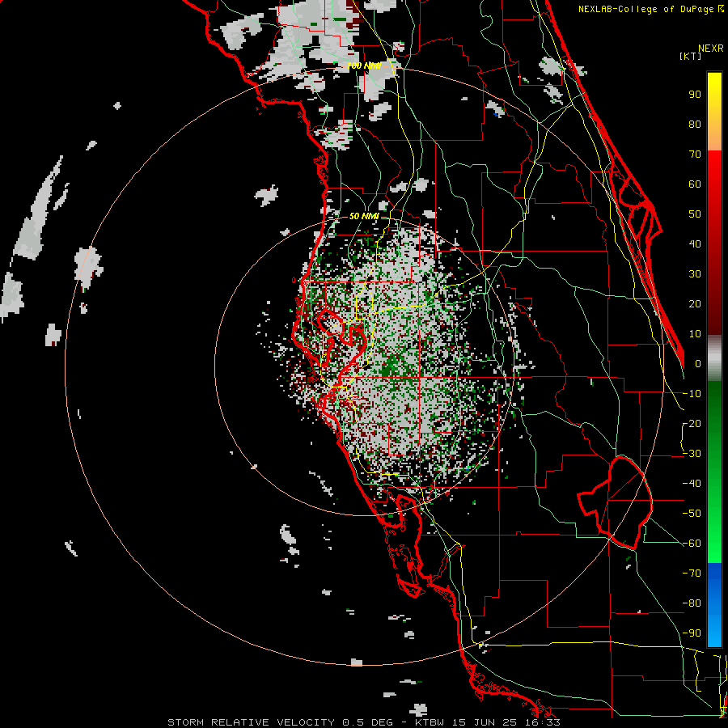Click the -90 scale label
The width and height of the screenshot is (728, 728).
point(692,633)
